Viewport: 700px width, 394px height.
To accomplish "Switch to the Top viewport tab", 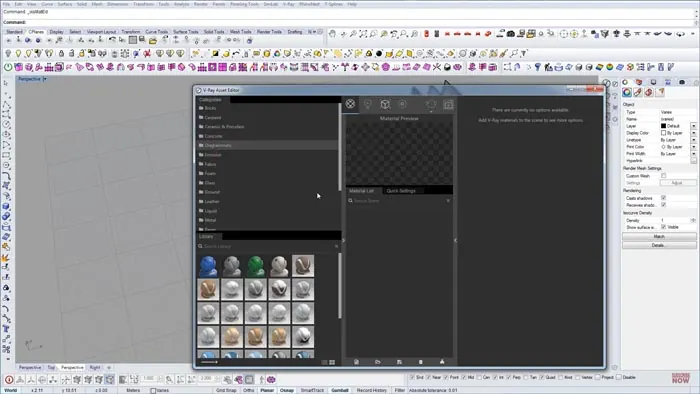I will tap(51, 368).
